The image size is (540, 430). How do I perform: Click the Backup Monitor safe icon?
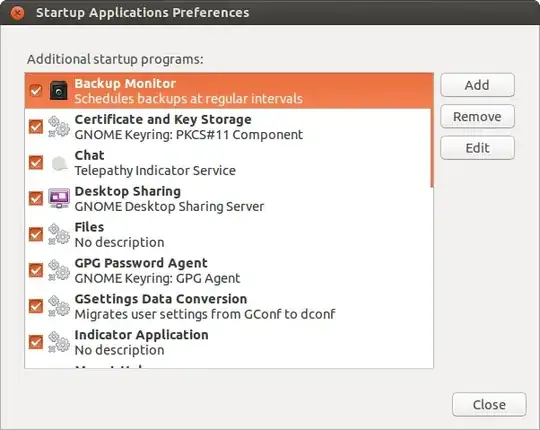point(59,91)
